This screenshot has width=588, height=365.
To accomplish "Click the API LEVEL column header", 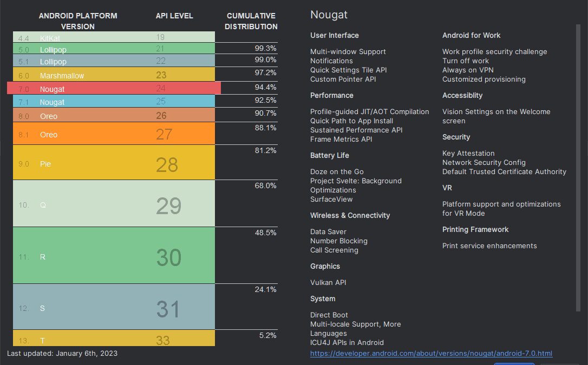I will [x=174, y=16].
